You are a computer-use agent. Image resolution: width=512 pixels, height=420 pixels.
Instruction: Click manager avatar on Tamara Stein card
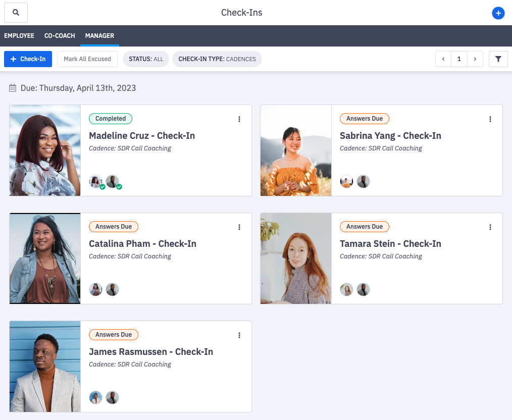pos(363,289)
